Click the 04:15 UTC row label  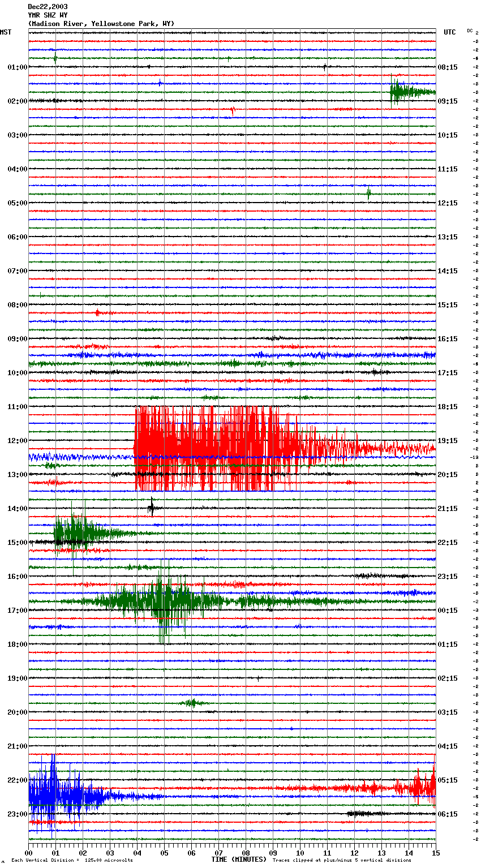448,746
